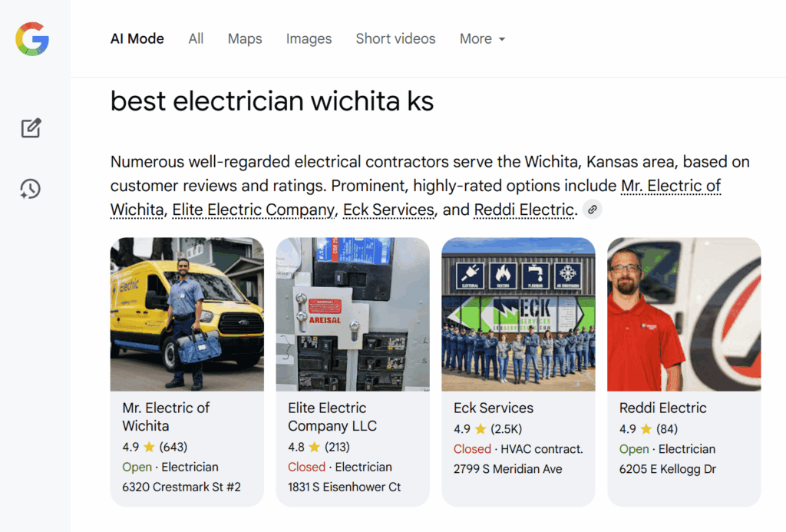Follow the Eck Services text link
The width and height of the screenshot is (786, 532).
coord(389,210)
